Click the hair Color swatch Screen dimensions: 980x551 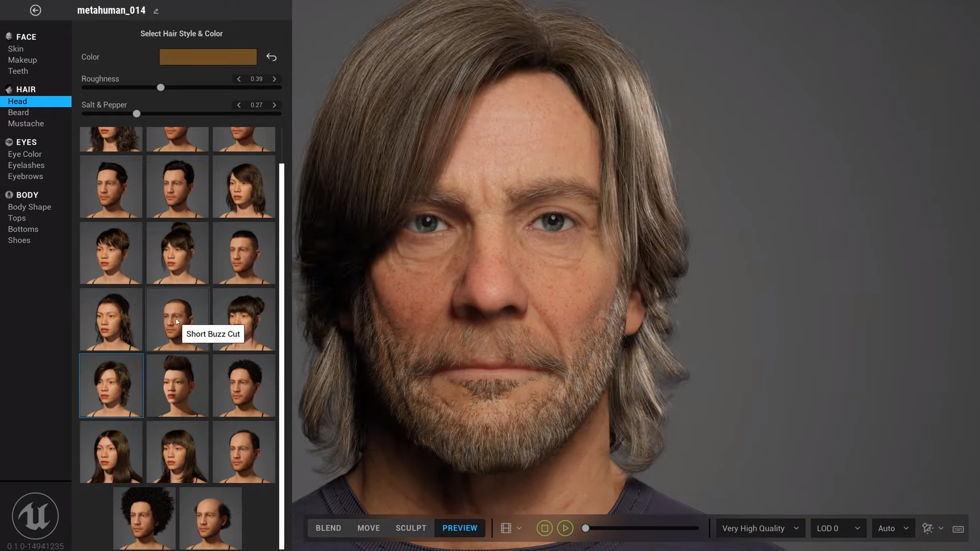pyautogui.click(x=208, y=57)
